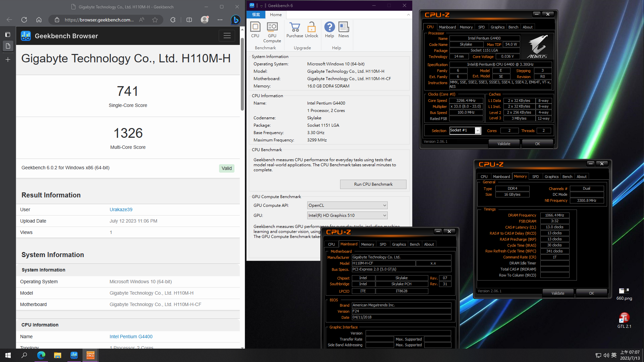Open Graphics tab in Mainboard CPU-Z window
This screenshot has height=362, width=644.
point(399,244)
